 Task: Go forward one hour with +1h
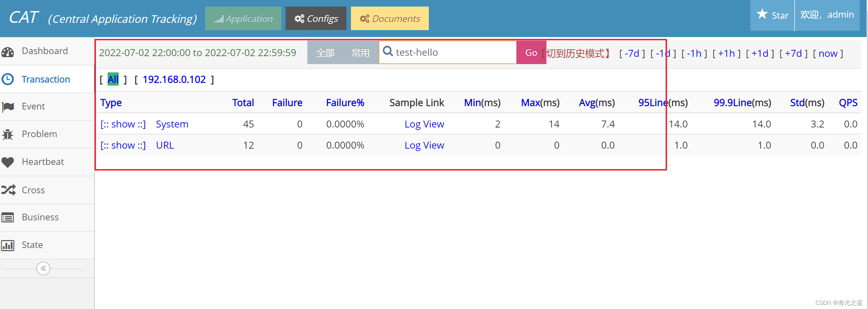pyautogui.click(x=726, y=53)
